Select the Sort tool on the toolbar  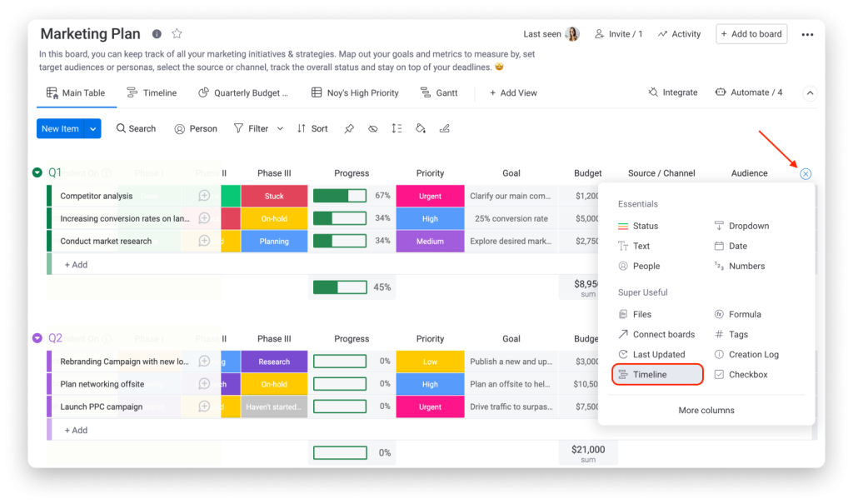click(x=312, y=128)
